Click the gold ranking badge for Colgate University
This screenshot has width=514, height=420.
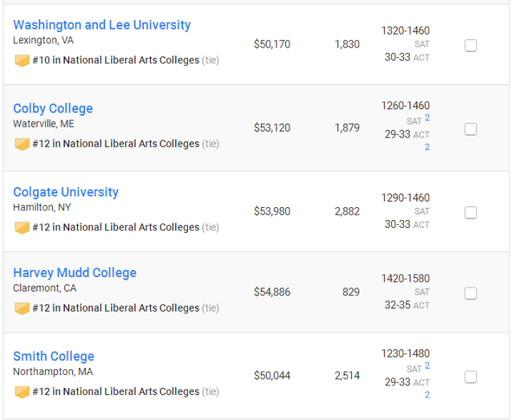coord(22,228)
